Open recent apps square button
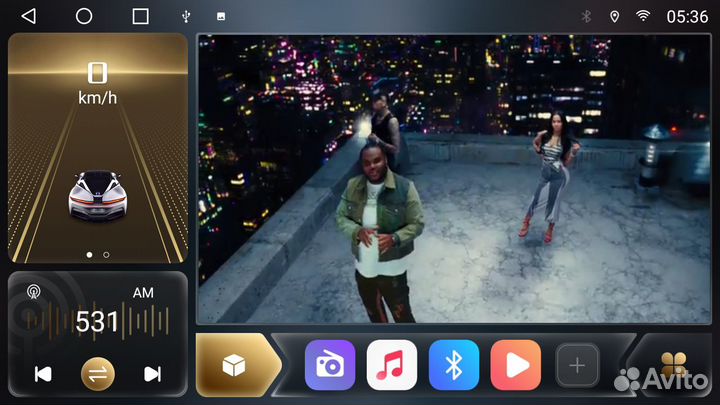The image size is (720, 405). click(x=140, y=16)
